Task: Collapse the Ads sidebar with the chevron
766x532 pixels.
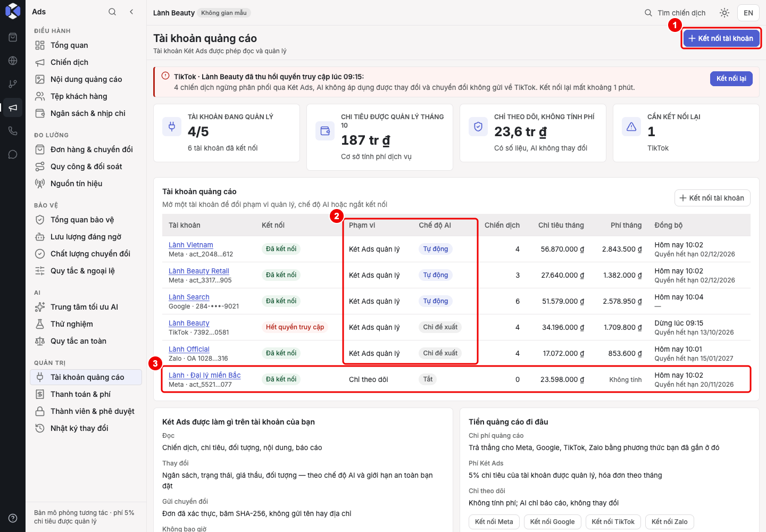Action: (131, 12)
